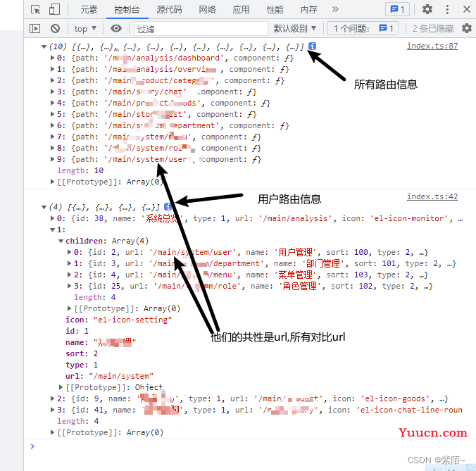This screenshot has width=476, height=471.
Task: Expand [[Prototype]]: Object node
Action: (61, 387)
